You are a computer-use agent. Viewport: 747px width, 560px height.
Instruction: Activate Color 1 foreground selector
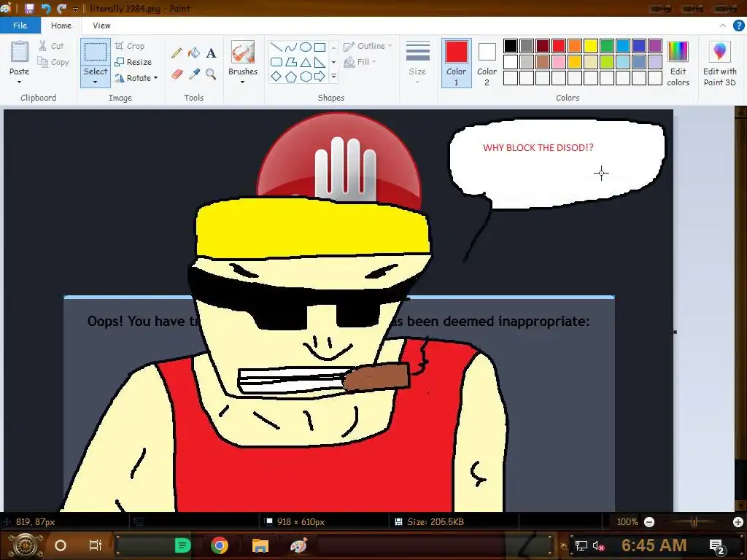[457, 63]
